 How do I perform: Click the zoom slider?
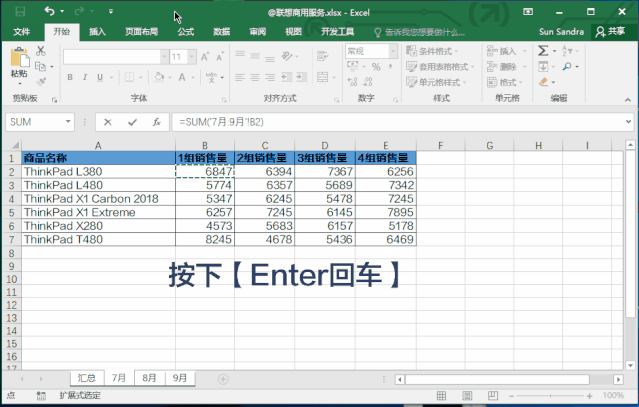[550, 396]
